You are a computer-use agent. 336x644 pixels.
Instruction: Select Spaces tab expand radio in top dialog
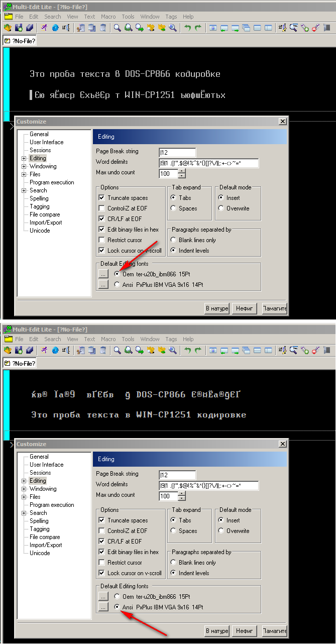tap(173, 208)
